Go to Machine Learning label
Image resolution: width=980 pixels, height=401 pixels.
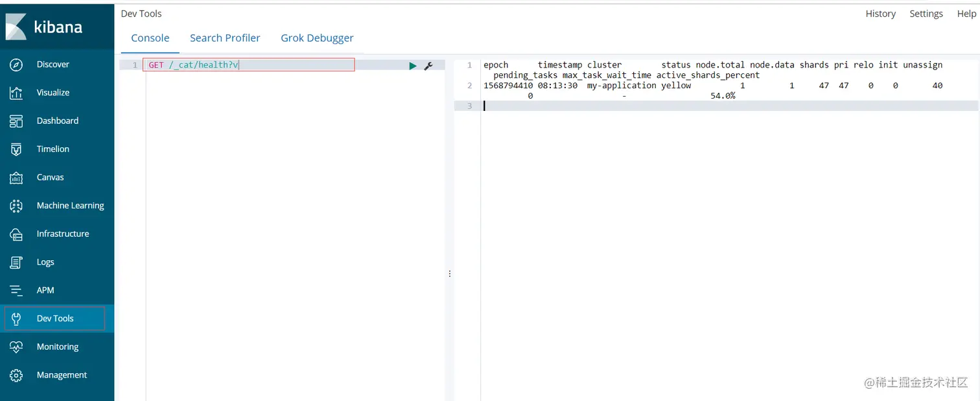tap(71, 206)
